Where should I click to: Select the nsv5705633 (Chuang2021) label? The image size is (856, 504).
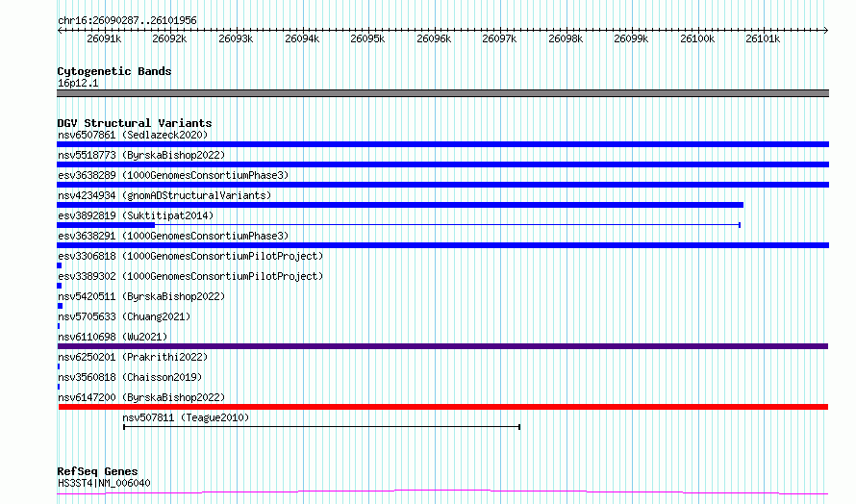(124, 316)
